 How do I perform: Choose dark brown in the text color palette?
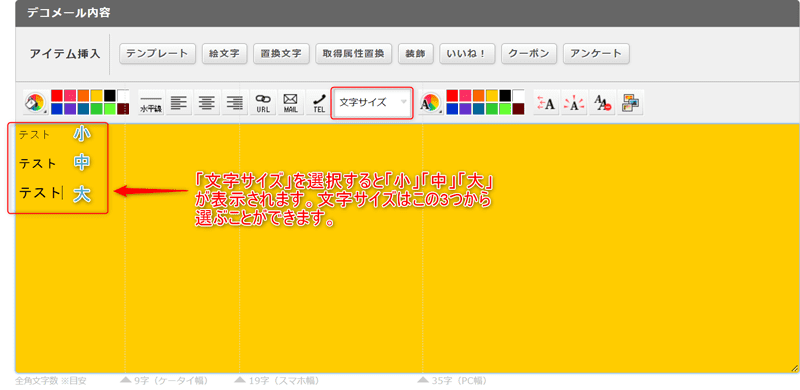[x=518, y=109]
